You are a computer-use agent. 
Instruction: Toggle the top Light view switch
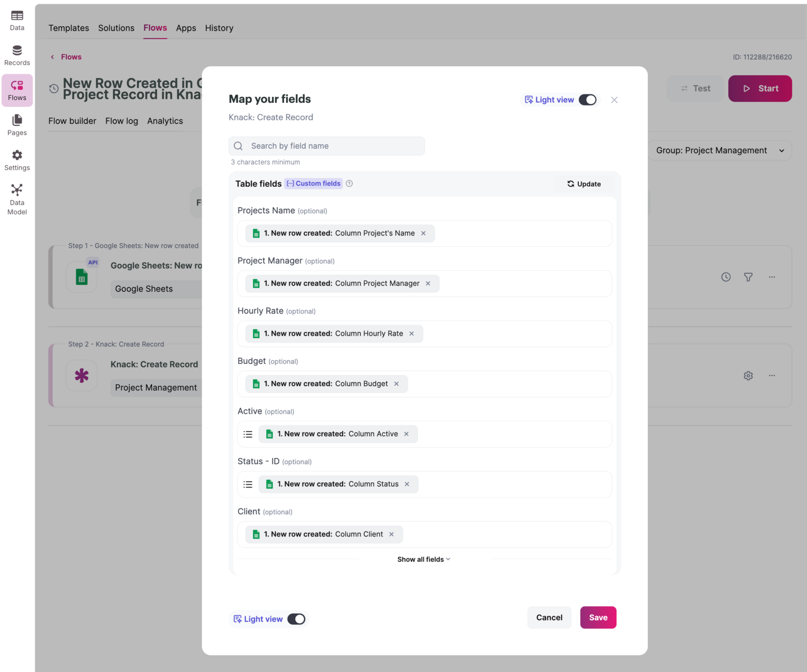coord(587,100)
